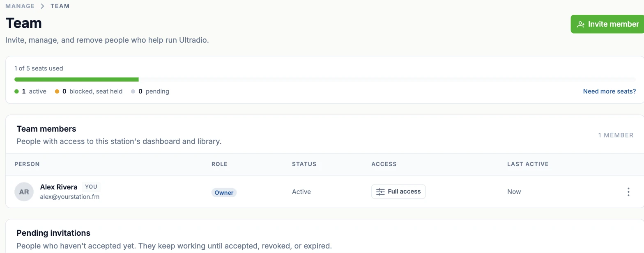The image size is (644, 253).
Task: Click the ROLE column header
Action: click(219, 164)
